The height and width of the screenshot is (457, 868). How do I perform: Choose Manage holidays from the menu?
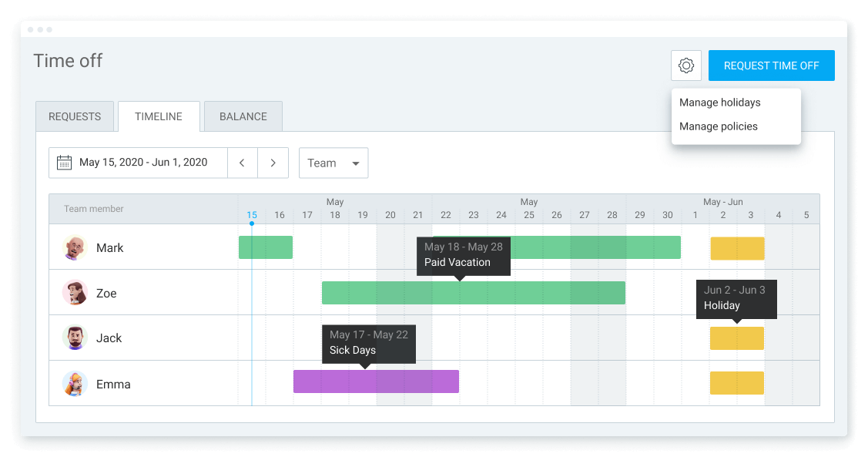click(718, 102)
